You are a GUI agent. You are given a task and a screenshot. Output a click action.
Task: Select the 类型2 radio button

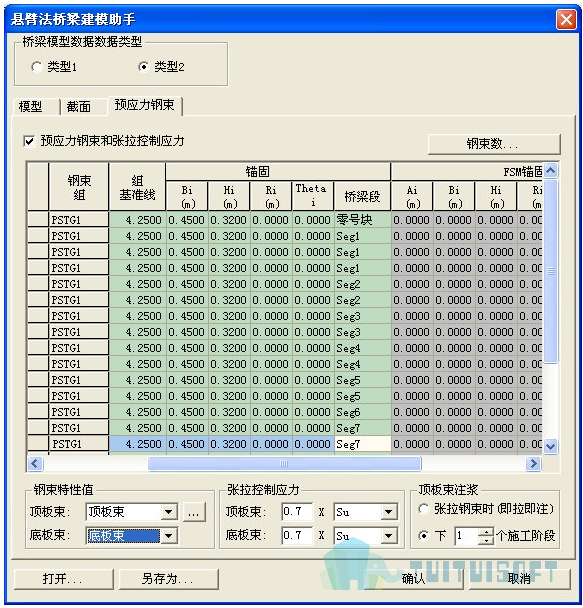pos(143,67)
